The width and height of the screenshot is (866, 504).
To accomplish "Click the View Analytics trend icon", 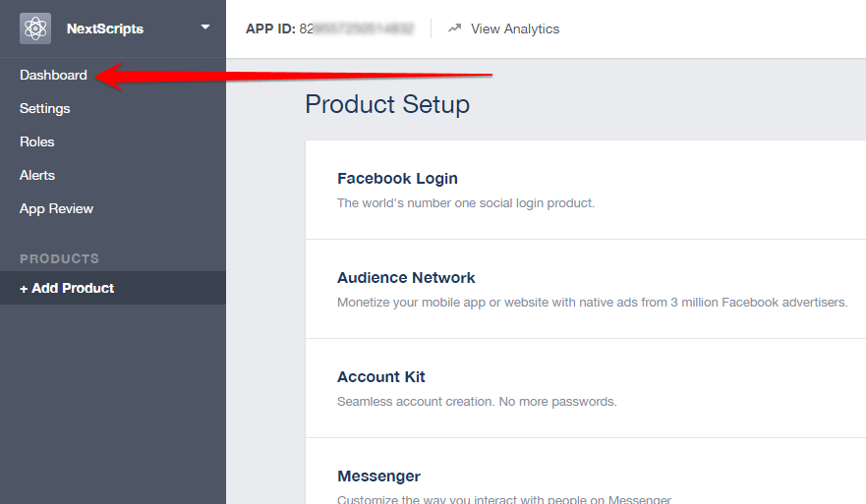I will pos(454,28).
